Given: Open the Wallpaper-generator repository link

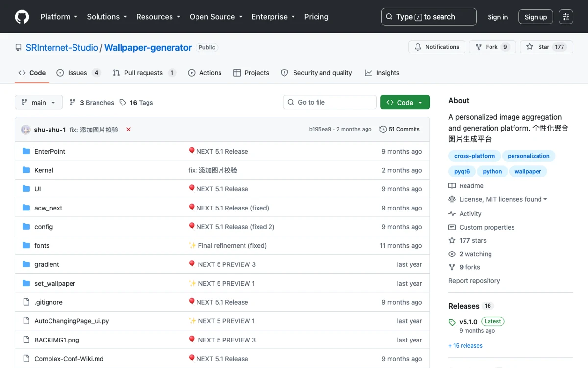Looking at the screenshot, I should [148, 48].
